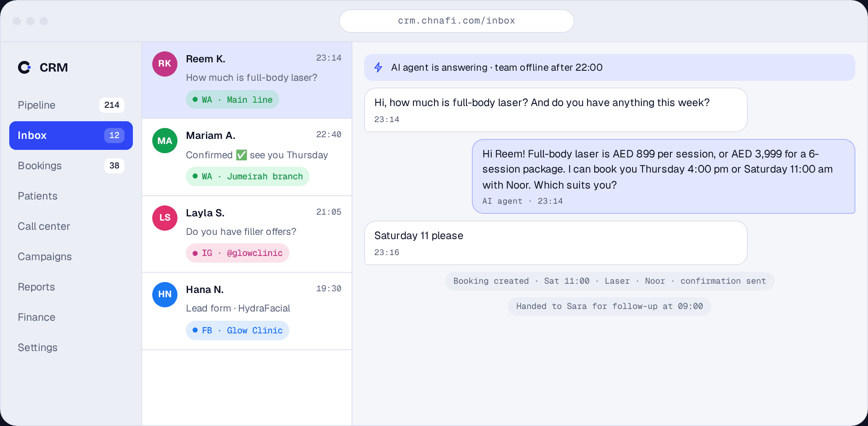Click the 'Booking created' system note
The height and width of the screenshot is (426, 868).
pos(610,281)
